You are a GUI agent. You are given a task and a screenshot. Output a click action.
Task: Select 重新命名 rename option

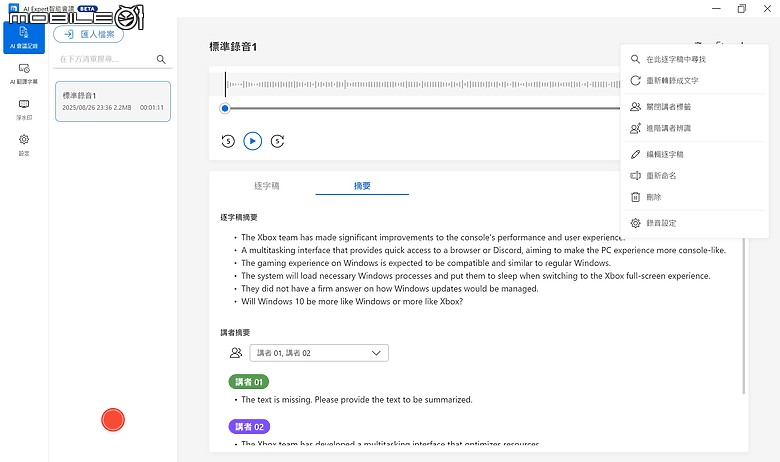point(694,176)
